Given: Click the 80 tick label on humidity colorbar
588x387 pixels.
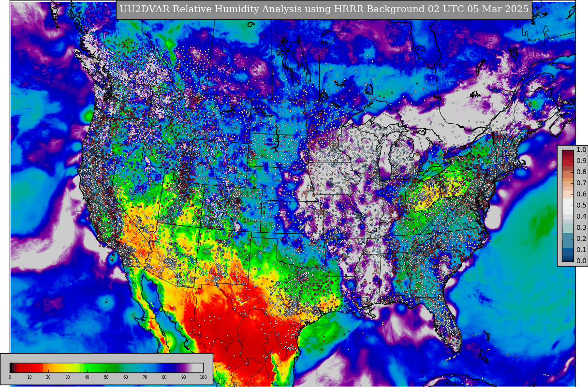Looking at the screenshot, I should click(x=164, y=377).
